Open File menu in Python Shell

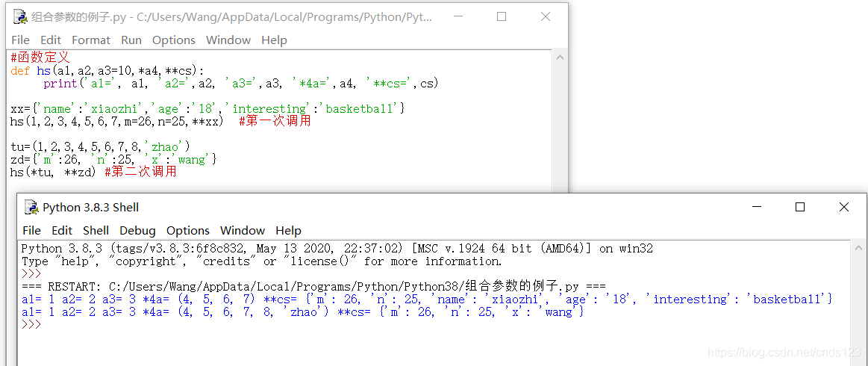click(x=31, y=230)
